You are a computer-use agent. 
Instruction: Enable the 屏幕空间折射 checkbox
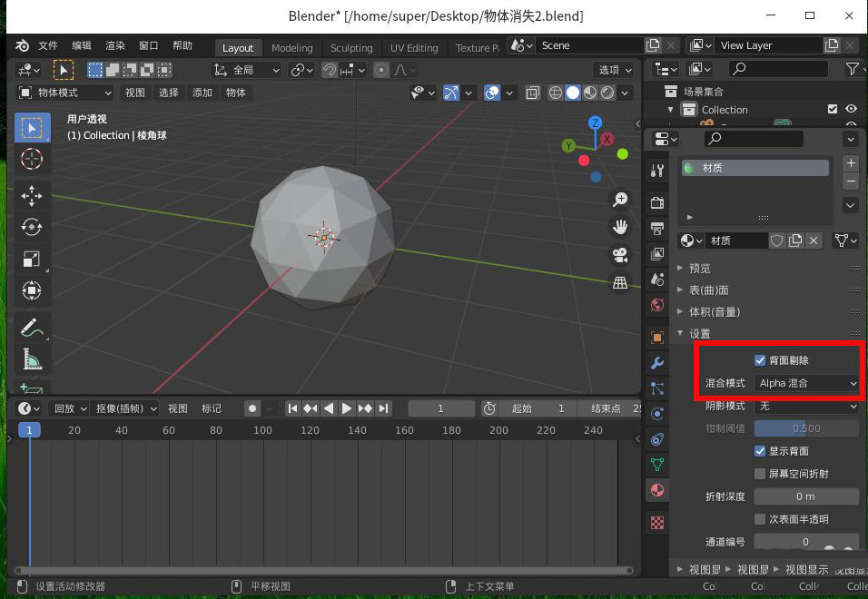(760, 474)
